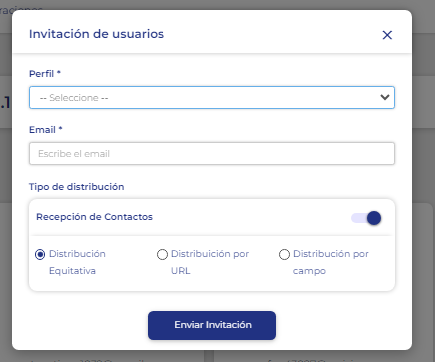Click the '-- Seleccione --' placeholder text
This screenshot has height=362, width=435.
(x=74, y=98)
